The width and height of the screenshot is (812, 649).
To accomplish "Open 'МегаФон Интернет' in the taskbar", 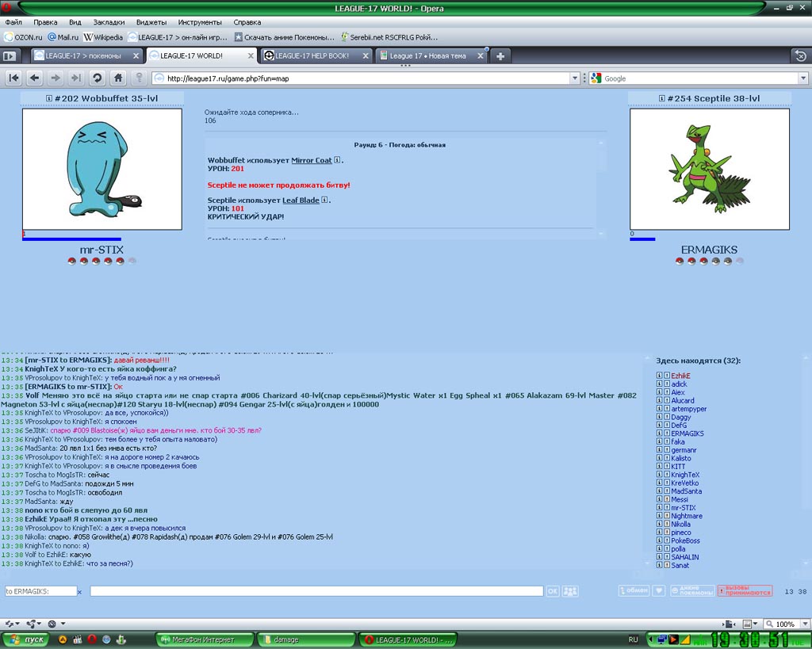I will tap(205, 639).
